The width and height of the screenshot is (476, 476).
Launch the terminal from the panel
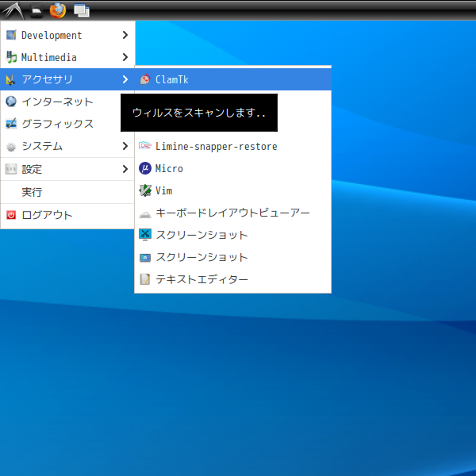point(36,11)
